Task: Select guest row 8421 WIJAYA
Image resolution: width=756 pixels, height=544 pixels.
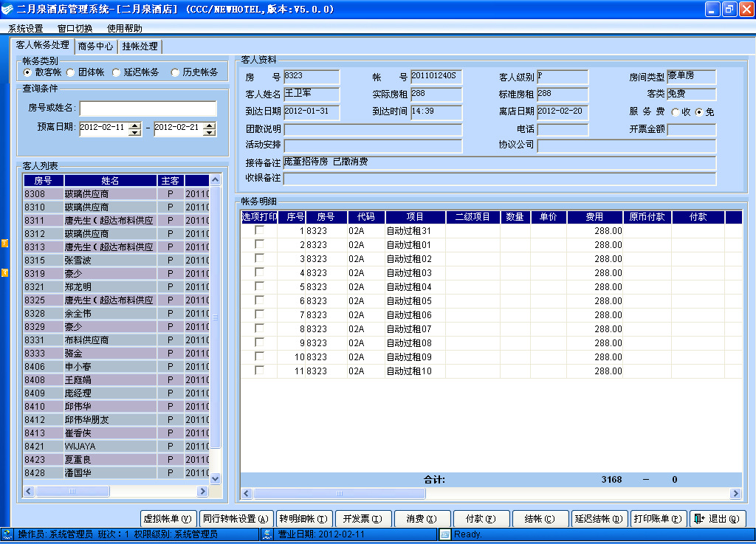Action: (116, 446)
